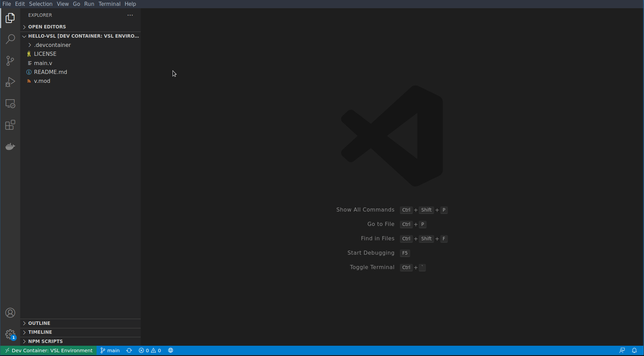Open the Docker view icon
The height and width of the screenshot is (356, 644).
tap(10, 147)
